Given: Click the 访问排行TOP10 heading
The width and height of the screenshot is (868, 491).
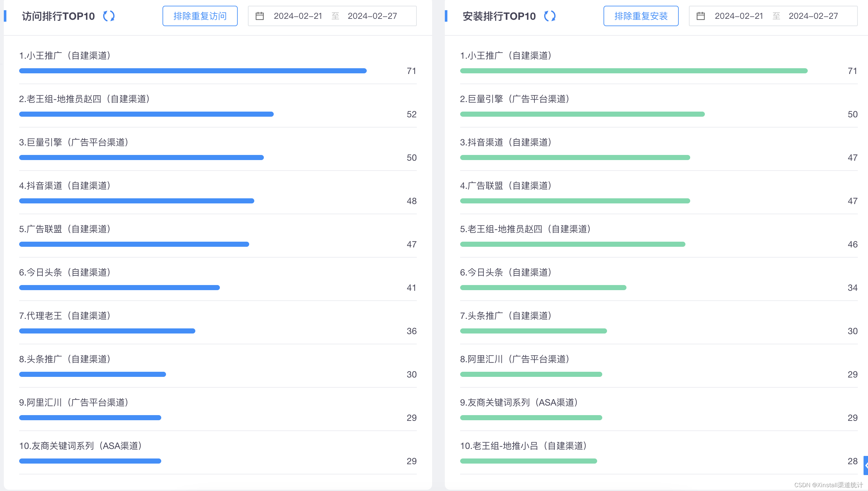Looking at the screenshot, I should pyautogui.click(x=58, y=16).
